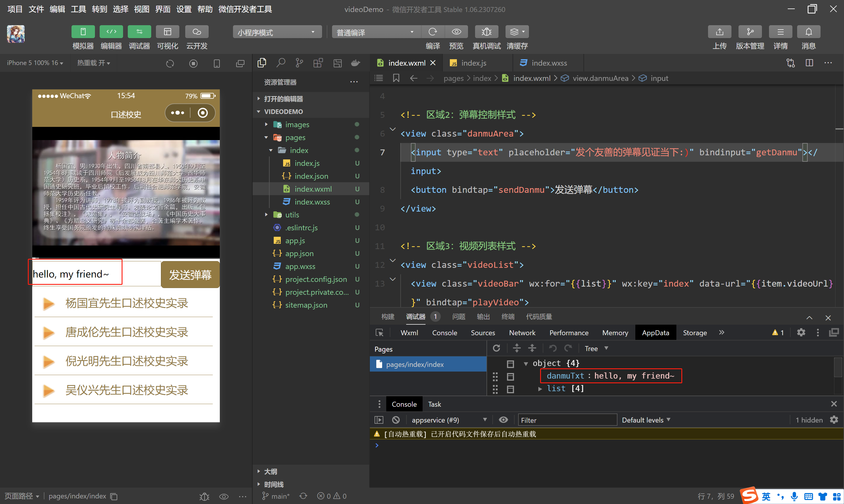Open version management icon
This screenshot has height=504, width=844.
coord(750,32)
